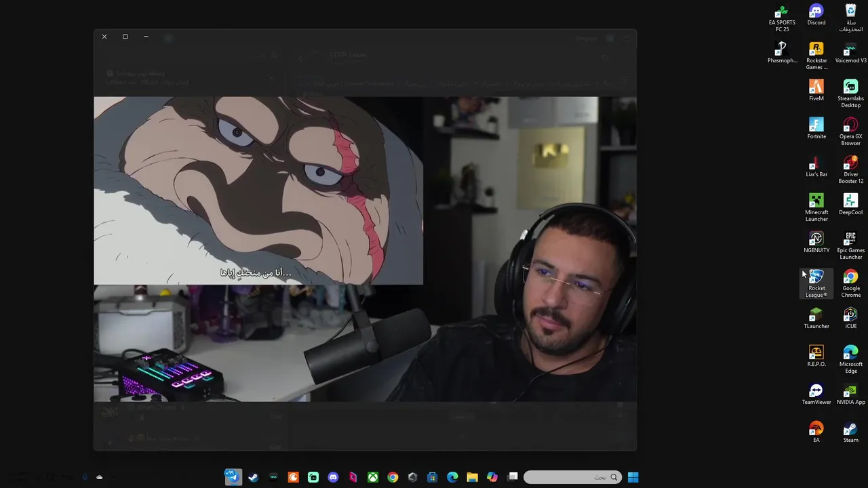Select the Fortnite desktop shortcut
The image size is (868, 488).
tap(816, 129)
